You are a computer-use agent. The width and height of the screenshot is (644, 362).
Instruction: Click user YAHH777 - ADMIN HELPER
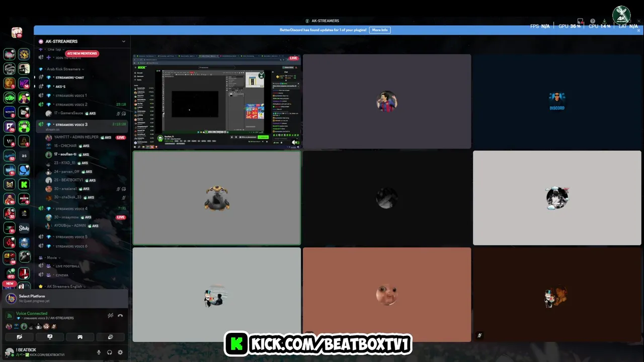(86, 137)
